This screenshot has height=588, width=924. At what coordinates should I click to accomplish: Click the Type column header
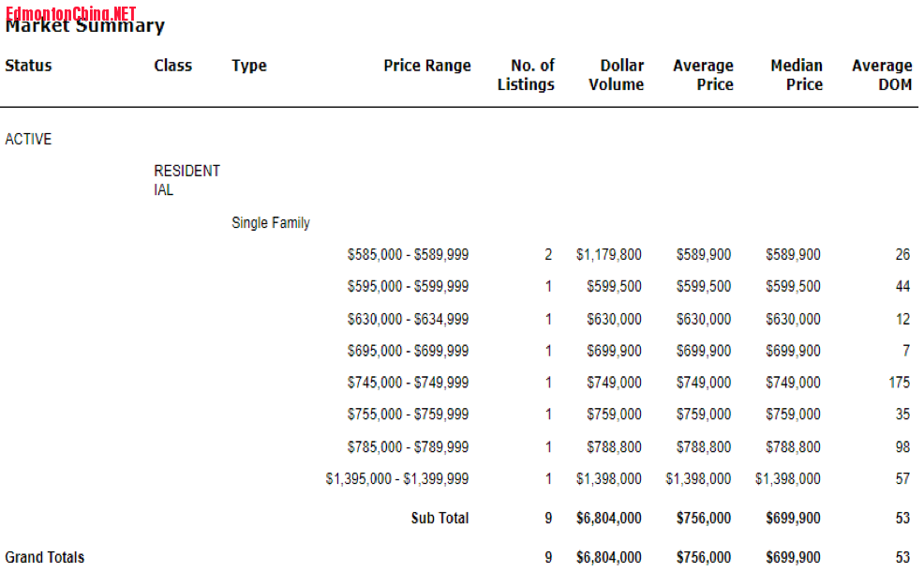point(249,66)
